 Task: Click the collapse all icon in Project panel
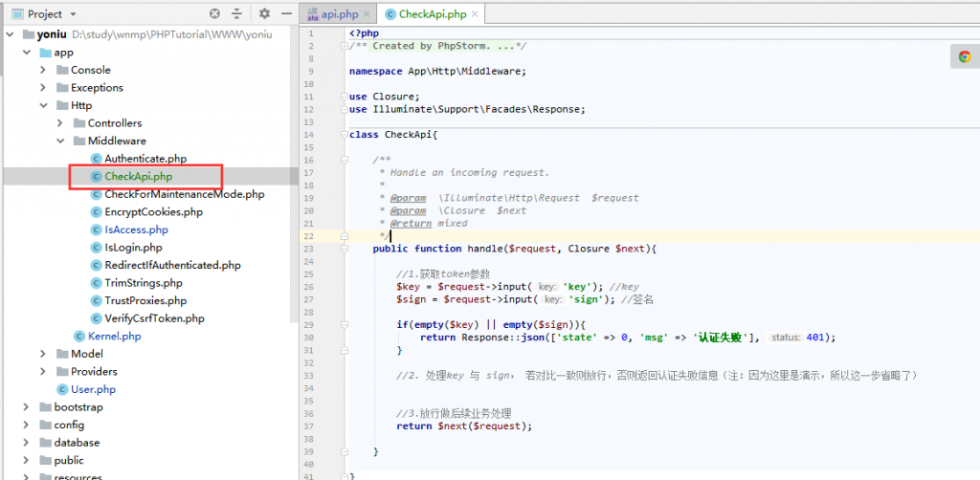point(236,14)
